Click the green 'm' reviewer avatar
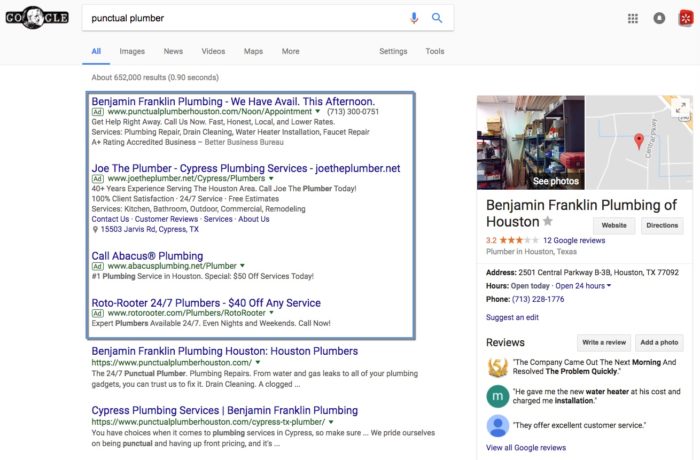This screenshot has width=700, height=460. (x=498, y=397)
